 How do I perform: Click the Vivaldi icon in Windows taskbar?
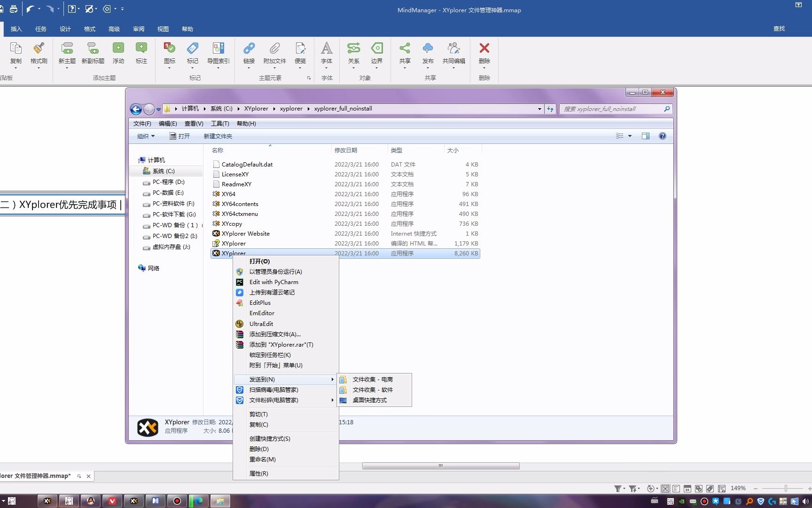click(x=112, y=501)
